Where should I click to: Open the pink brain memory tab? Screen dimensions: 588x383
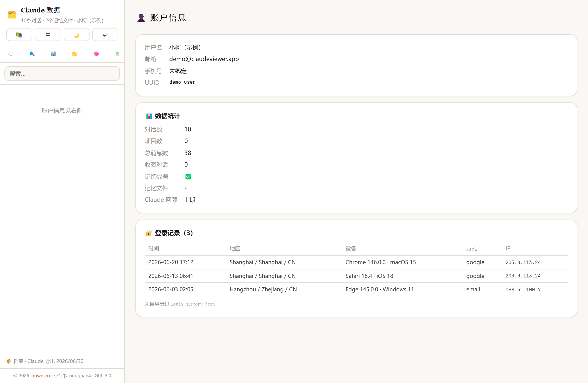click(96, 54)
